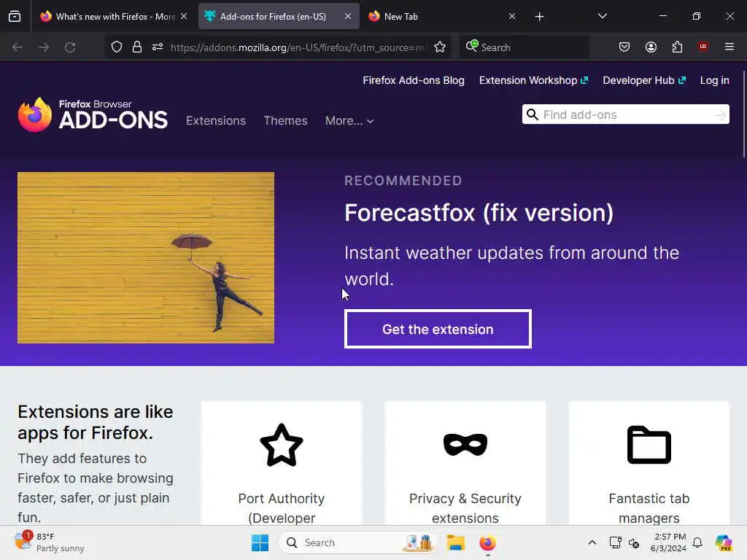
Task: Open the uBlock Origin toolbar icon
Action: pyautogui.click(x=703, y=47)
